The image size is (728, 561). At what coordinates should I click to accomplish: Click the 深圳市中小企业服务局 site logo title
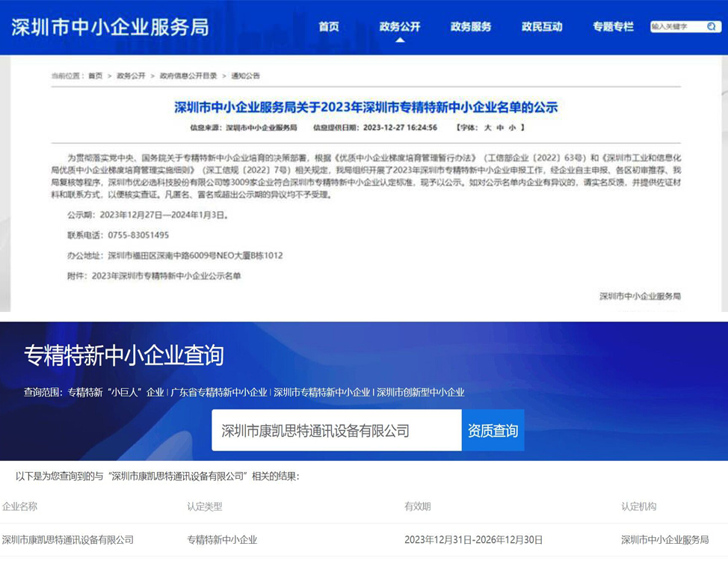coord(110,27)
